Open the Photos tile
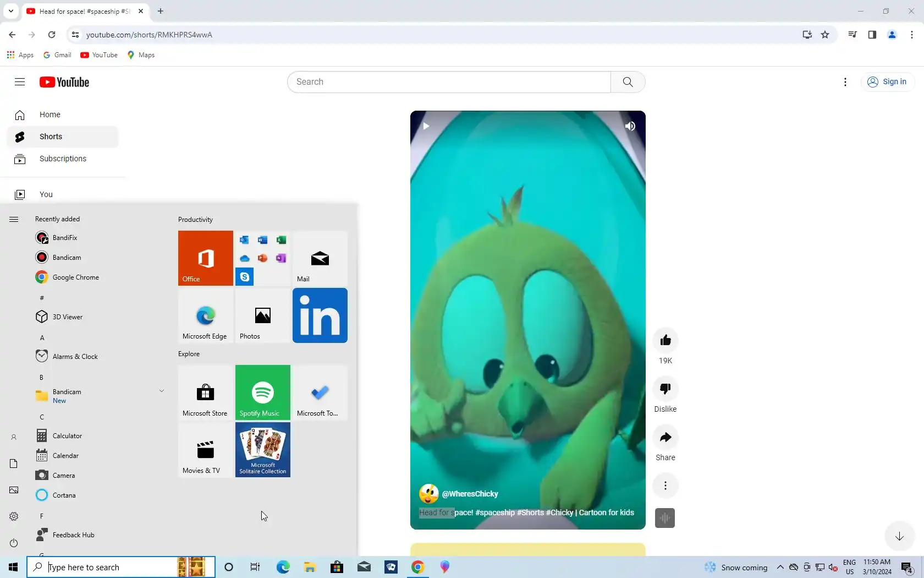The height and width of the screenshot is (578, 924). (263, 315)
